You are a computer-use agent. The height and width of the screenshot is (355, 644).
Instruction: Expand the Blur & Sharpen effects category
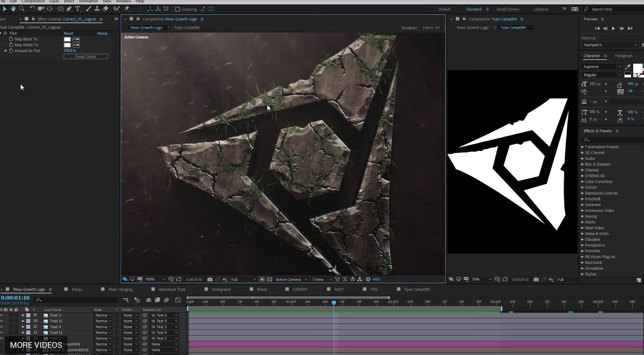coord(582,164)
